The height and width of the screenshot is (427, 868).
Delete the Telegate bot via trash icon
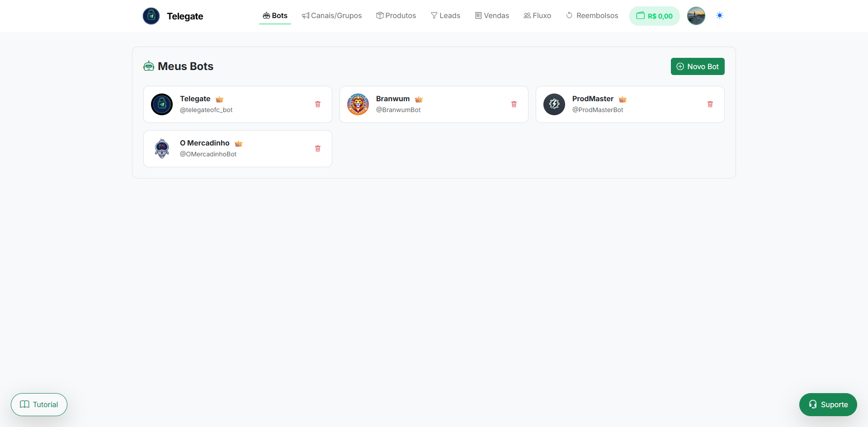(318, 104)
